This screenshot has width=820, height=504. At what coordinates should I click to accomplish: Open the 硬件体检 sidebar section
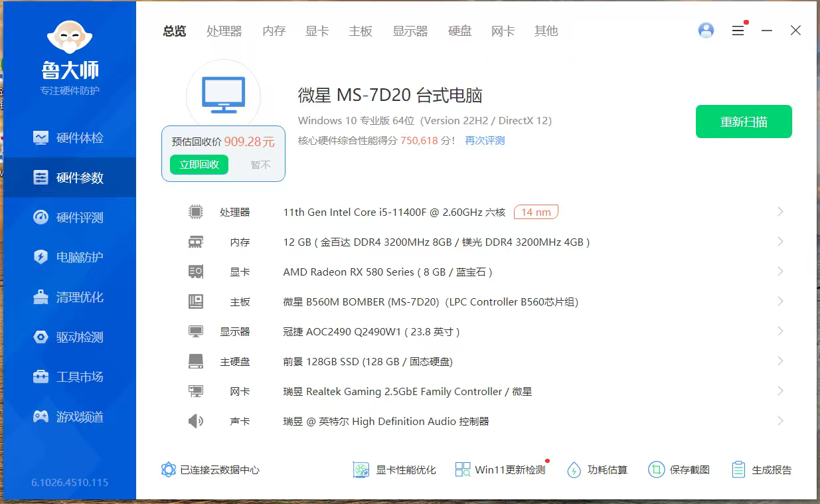coord(69,138)
